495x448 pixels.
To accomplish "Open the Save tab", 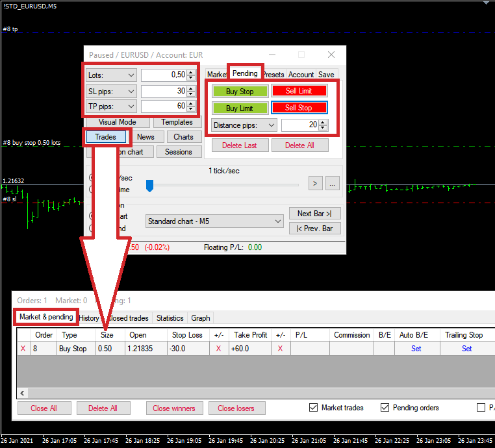I will pyautogui.click(x=326, y=75).
